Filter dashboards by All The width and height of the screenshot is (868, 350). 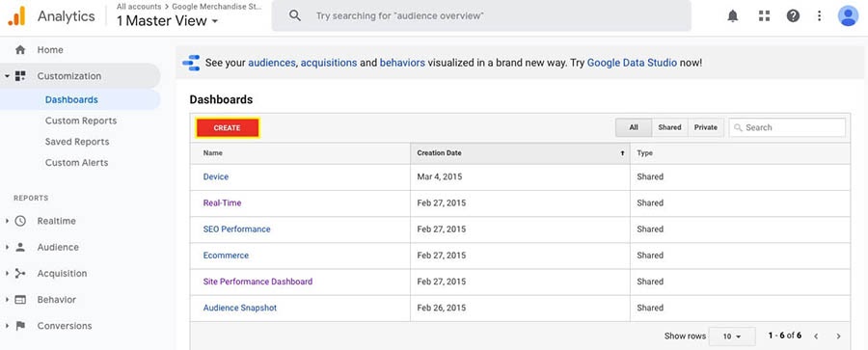(634, 127)
